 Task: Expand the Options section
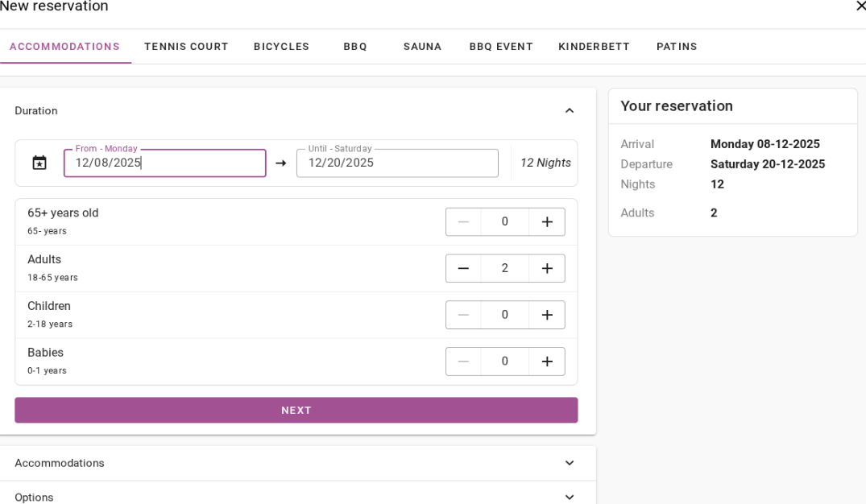click(x=569, y=497)
